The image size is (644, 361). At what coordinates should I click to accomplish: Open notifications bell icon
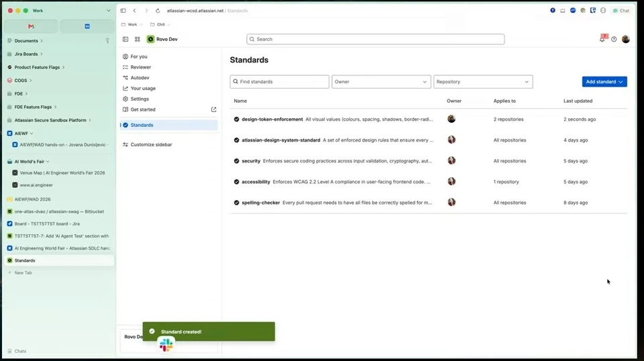(602, 39)
